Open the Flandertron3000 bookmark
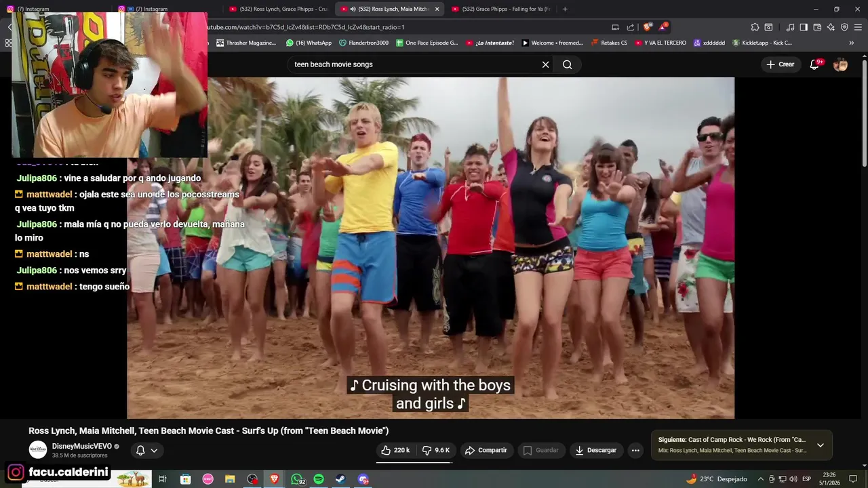Image resolution: width=868 pixels, height=488 pixels. coord(363,43)
